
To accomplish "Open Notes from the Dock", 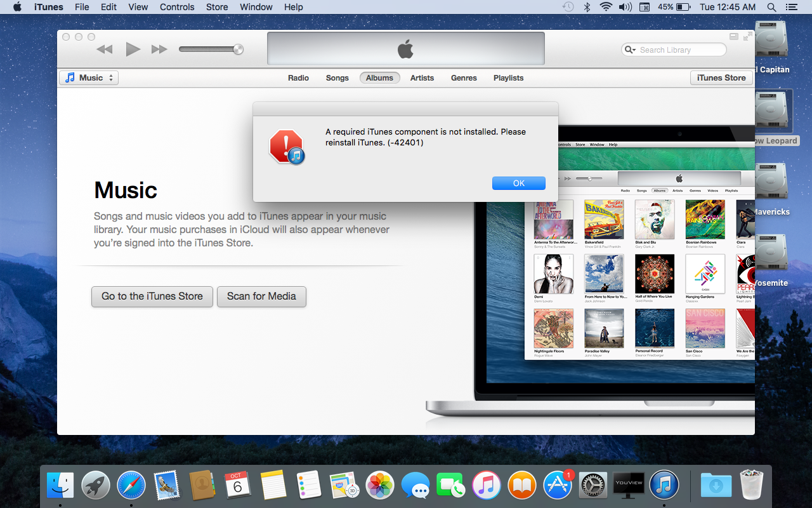I will (273, 486).
